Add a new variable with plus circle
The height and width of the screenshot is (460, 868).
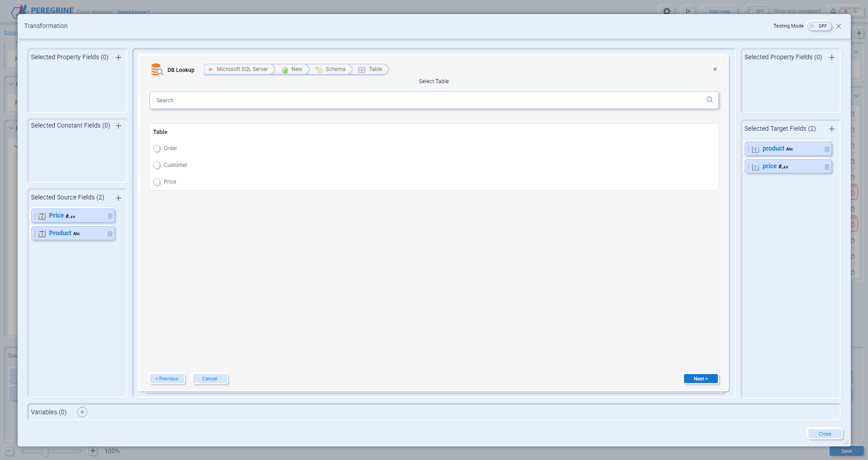click(82, 412)
